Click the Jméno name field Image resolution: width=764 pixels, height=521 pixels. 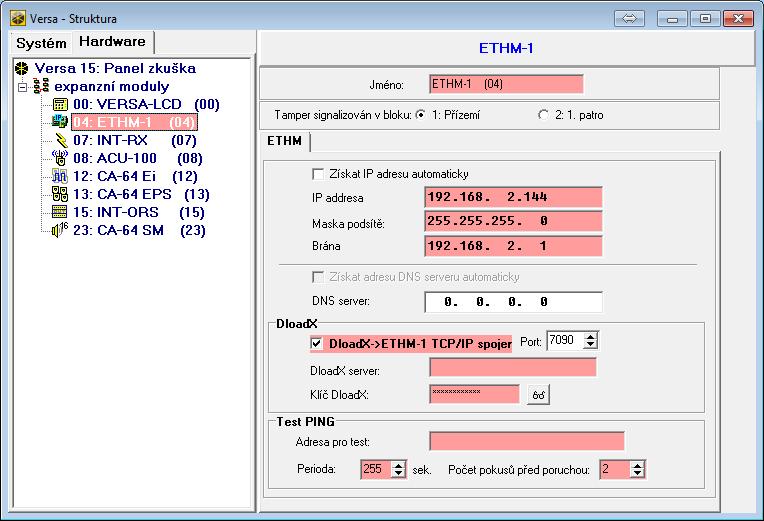pyautogui.click(x=506, y=84)
